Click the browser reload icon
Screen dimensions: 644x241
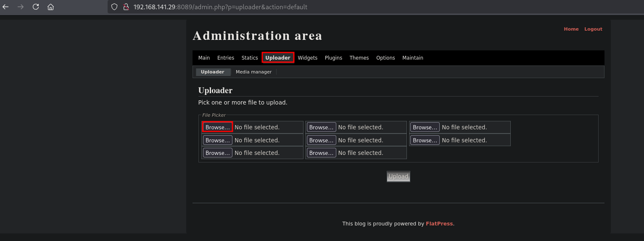coord(36,7)
